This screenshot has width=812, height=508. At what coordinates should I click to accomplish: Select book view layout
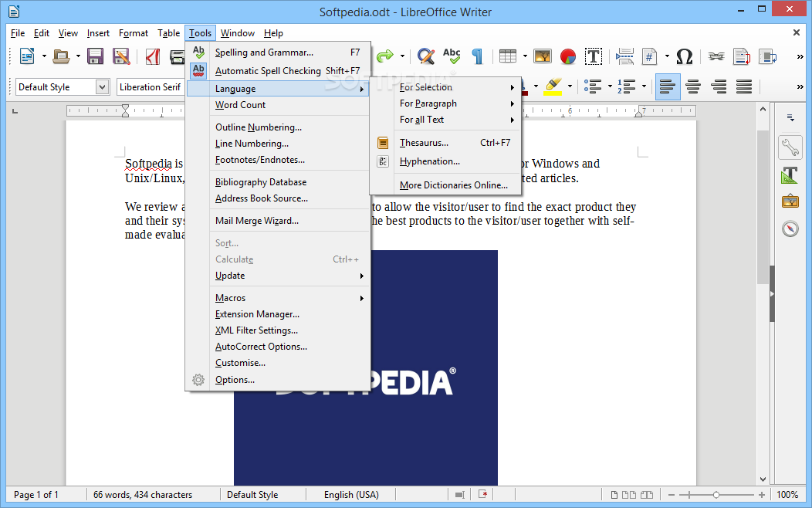[x=647, y=495]
